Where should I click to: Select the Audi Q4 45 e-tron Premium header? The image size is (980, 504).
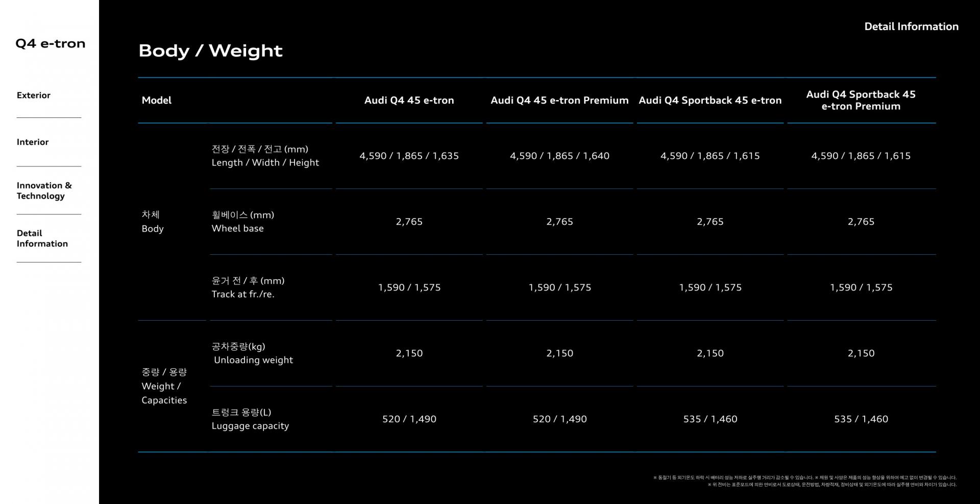pos(559,101)
